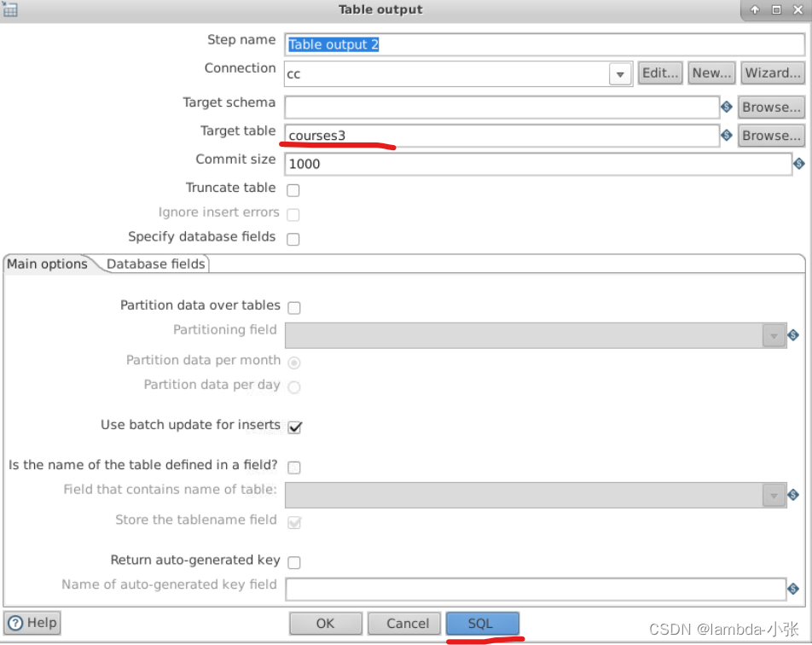Check table name defined in a field
Viewport: 812px width, 645px height.
294,468
